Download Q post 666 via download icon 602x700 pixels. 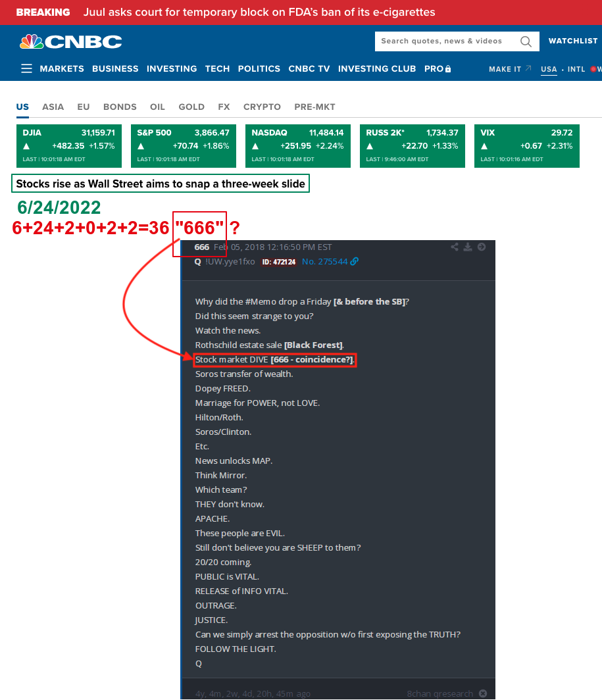pos(468,247)
